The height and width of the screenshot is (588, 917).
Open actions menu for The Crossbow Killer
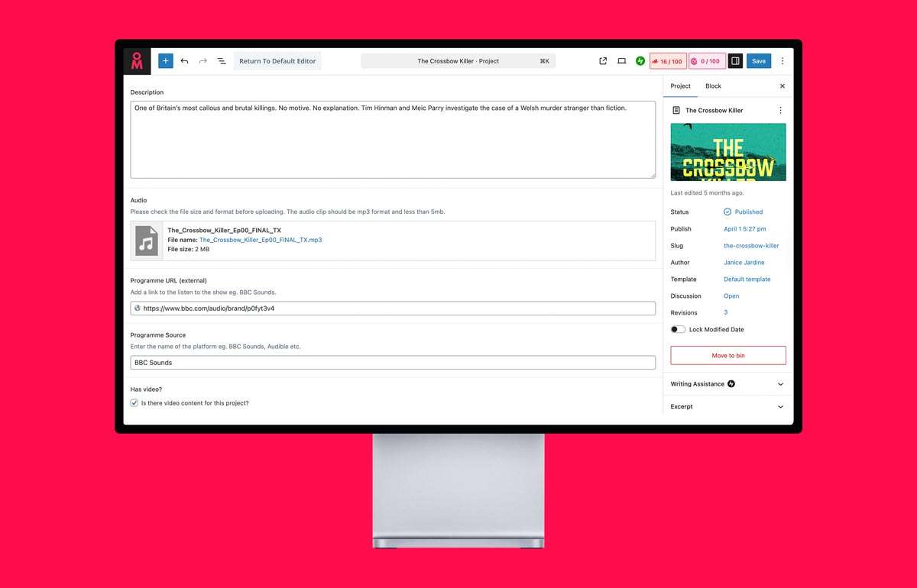(x=780, y=111)
